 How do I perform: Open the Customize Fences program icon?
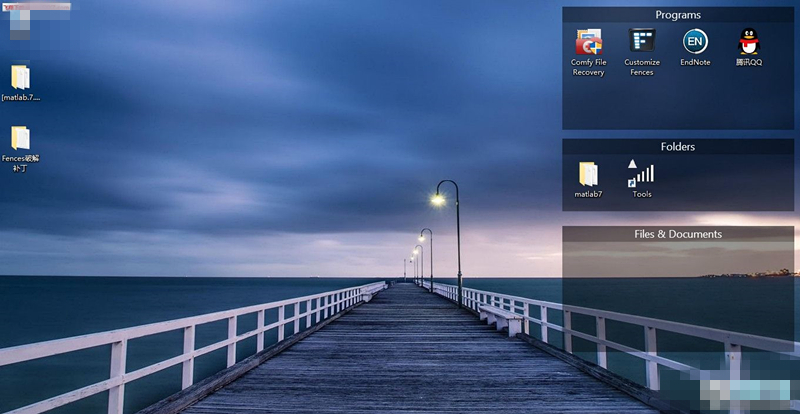pyautogui.click(x=642, y=41)
